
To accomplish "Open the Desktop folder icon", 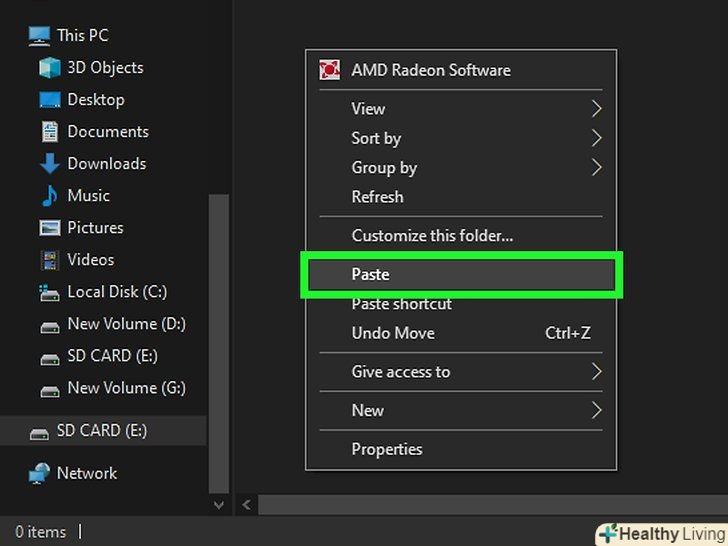I will [x=50, y=100].
